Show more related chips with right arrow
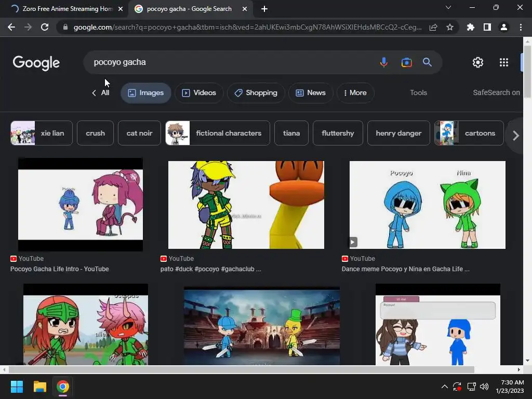Screen dimensions: 532x399 coord(516,136)
